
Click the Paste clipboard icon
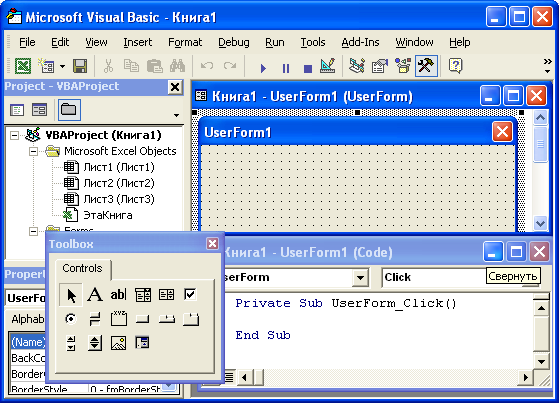pyautogui.click(x=154, y=66)
